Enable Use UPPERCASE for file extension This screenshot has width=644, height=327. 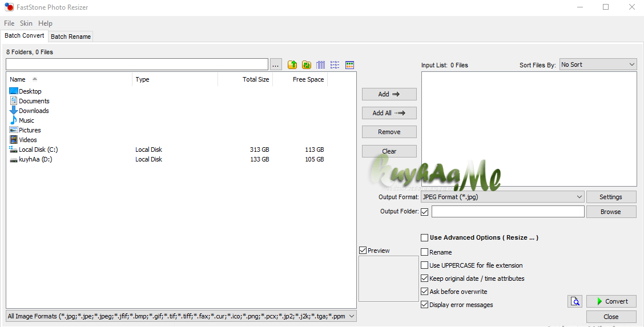coord(425,265)
